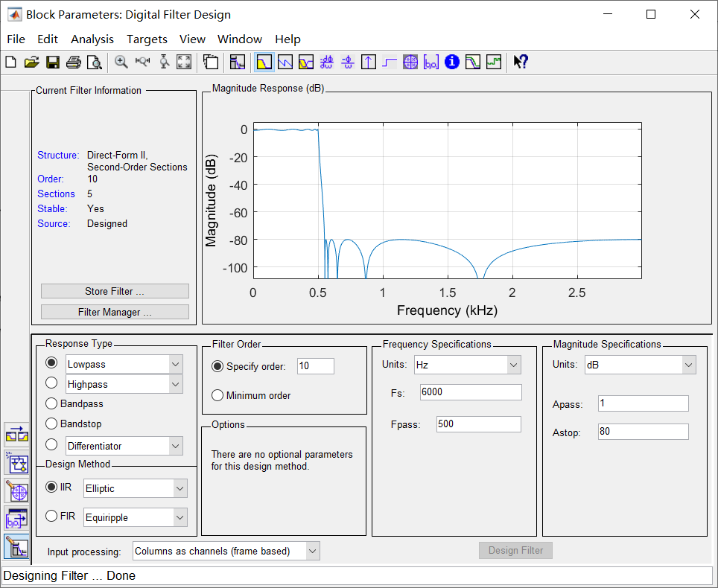
Task: Select IIR design method radio
Action: [x=51, y=487]
